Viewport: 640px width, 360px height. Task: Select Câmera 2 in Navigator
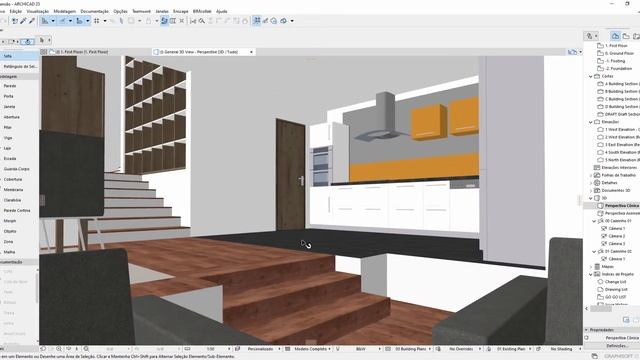coord(613,236)
